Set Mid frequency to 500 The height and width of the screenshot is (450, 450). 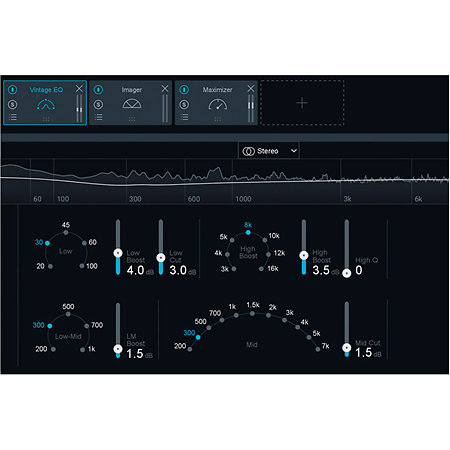[209, 328]
